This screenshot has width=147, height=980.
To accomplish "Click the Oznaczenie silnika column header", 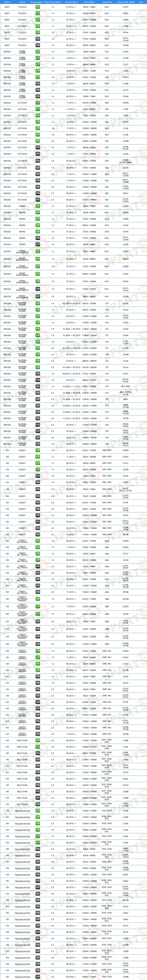I will pyautogui.click(x=126, y=2).
